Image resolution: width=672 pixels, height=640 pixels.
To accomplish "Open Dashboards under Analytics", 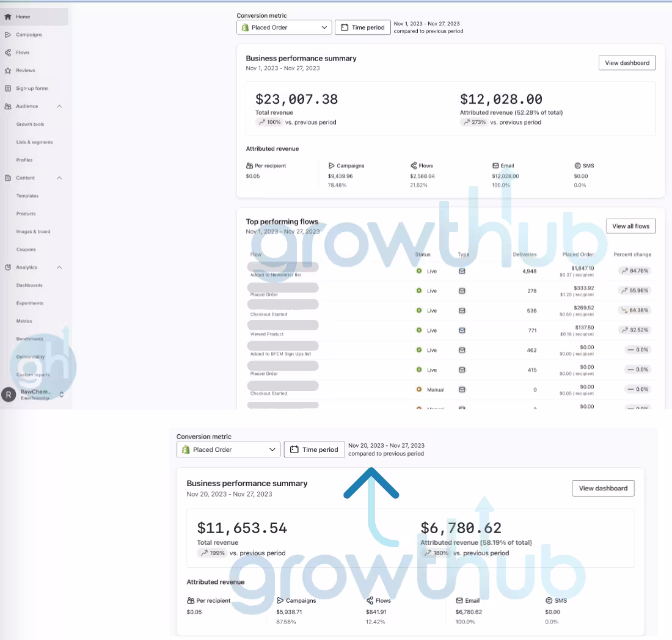I will point(29,285).
